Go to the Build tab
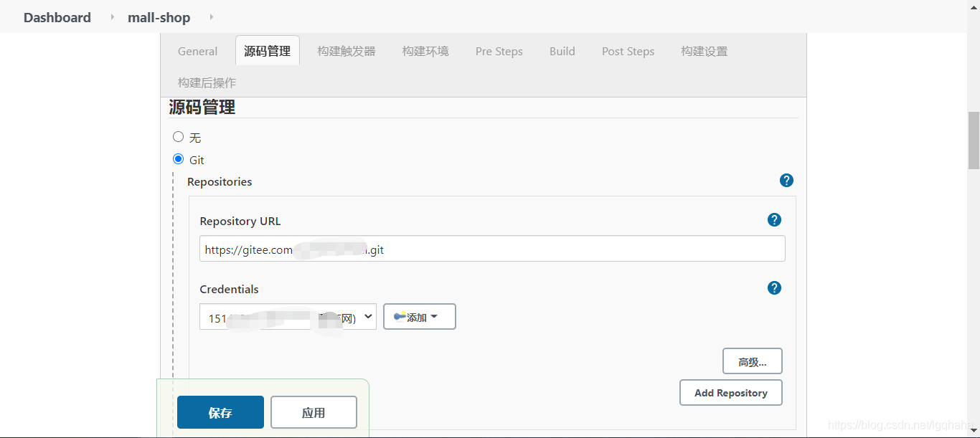Viewport: 980px width, 438px height. [562, 51]
